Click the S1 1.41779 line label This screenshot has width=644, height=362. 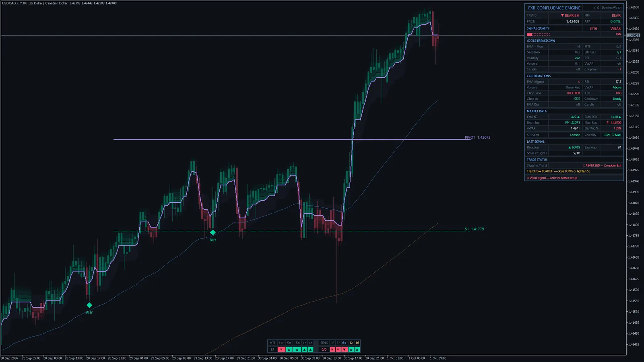pos(474,229)
